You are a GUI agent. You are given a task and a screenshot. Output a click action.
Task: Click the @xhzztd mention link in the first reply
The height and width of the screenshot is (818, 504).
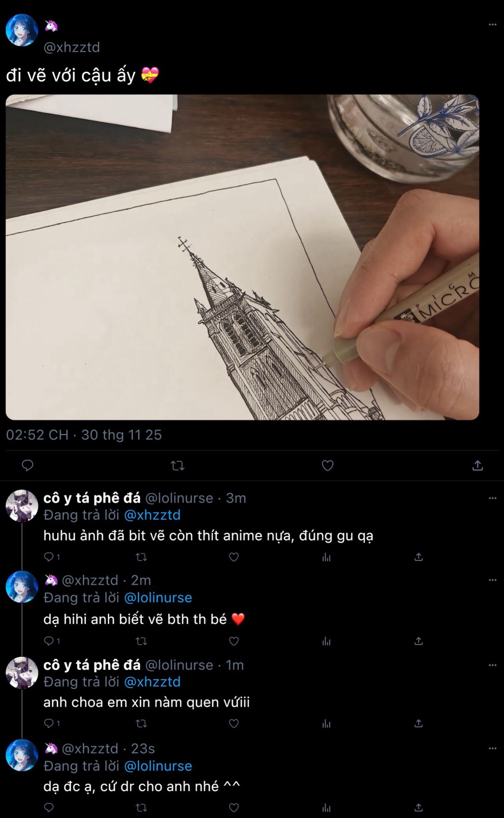click(152, 515)
